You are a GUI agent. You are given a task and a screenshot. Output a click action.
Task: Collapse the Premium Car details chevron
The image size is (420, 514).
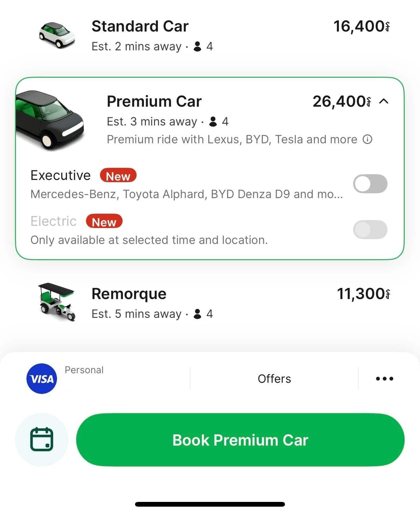pyautogui.click(x=384, y=101)
